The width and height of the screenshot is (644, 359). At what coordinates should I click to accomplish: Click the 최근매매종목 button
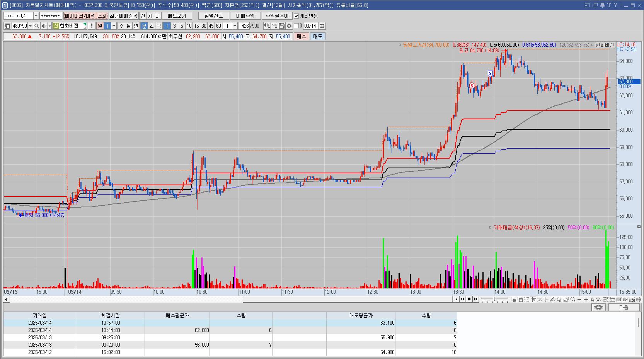click(x=123, y=16)
